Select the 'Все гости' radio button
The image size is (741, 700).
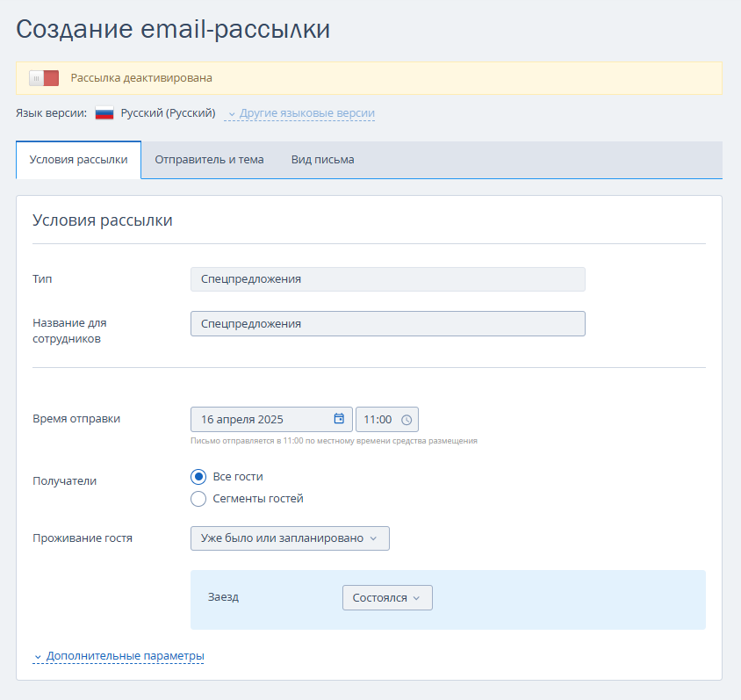(198, 477)
